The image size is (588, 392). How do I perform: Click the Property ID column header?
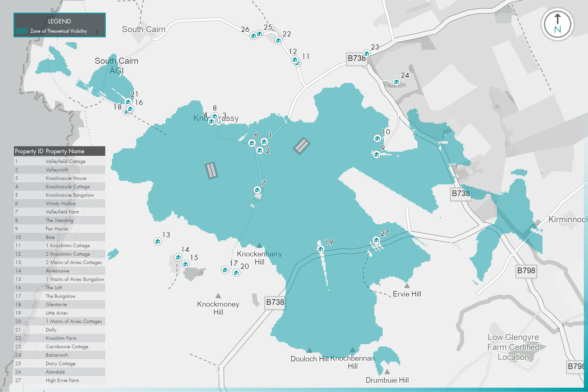[x=29, y=151]
